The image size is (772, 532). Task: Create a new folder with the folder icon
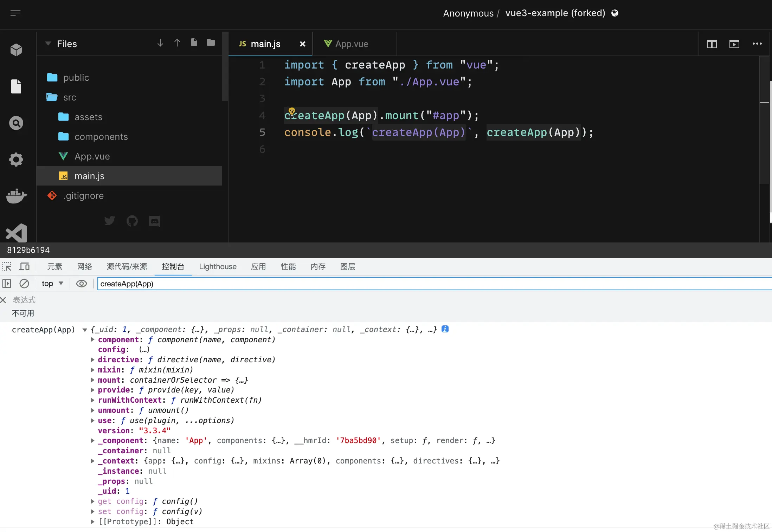click(211, 43)
